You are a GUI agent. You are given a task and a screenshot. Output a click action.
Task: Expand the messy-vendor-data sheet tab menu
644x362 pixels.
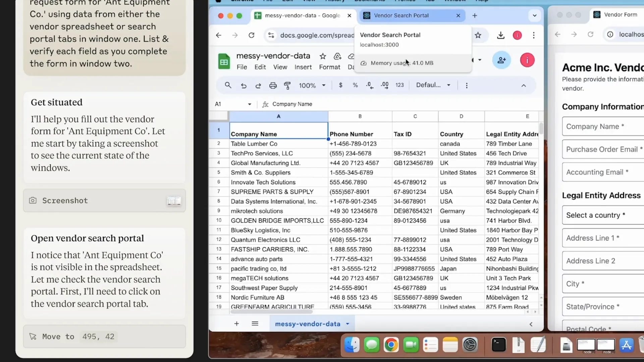click(x=347, y=323)
